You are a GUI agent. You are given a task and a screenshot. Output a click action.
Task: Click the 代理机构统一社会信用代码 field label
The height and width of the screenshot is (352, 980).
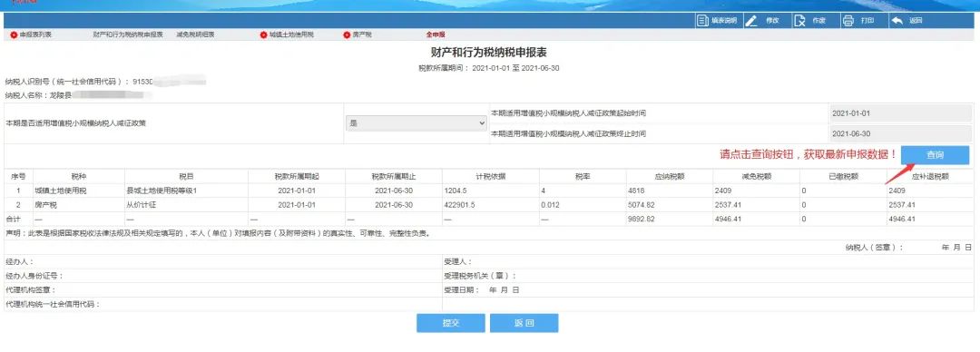click(53, 305)
